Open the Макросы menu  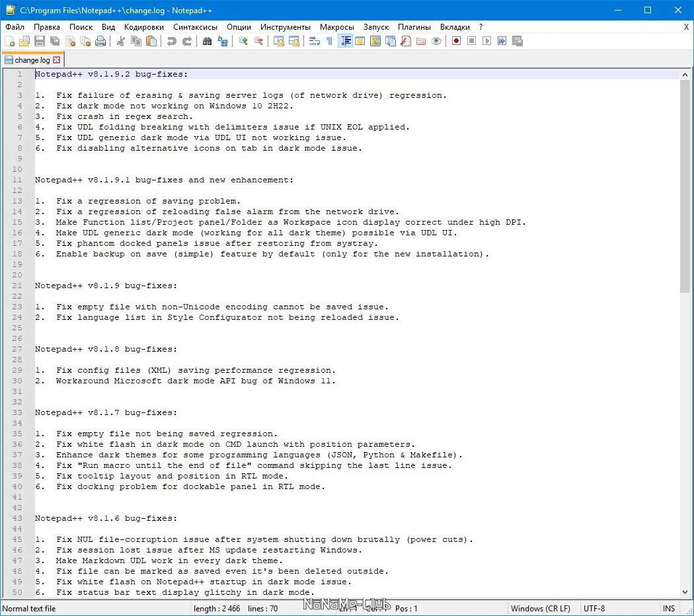[337, 27]
